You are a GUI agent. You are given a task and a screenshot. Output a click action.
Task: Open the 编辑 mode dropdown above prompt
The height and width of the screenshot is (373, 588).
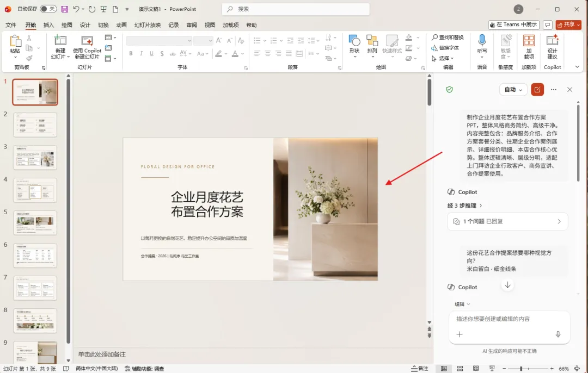[x=462, y=304]
